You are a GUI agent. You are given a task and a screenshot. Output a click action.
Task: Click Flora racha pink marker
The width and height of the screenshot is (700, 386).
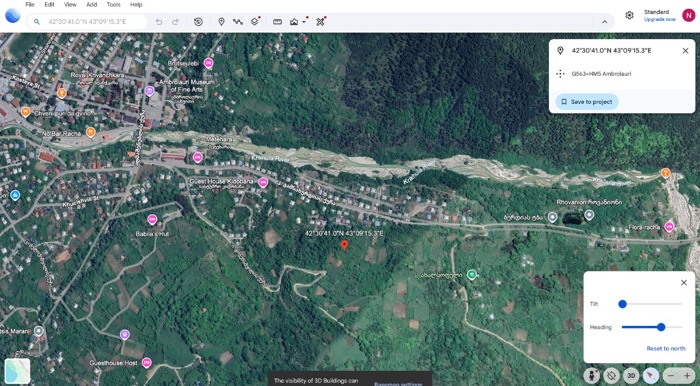[669, 227]
